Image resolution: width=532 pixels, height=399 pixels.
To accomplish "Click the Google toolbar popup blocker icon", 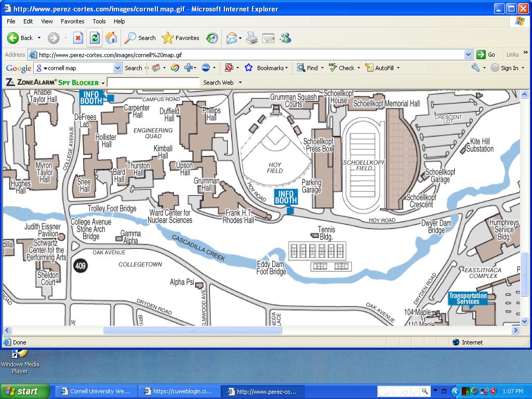I will pos(229,68).
